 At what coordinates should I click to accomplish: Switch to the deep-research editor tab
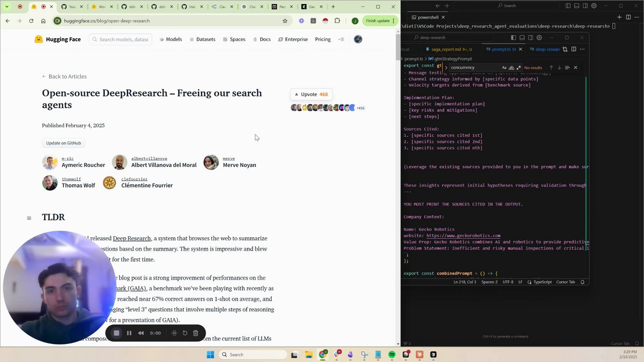tap(544, 49)
